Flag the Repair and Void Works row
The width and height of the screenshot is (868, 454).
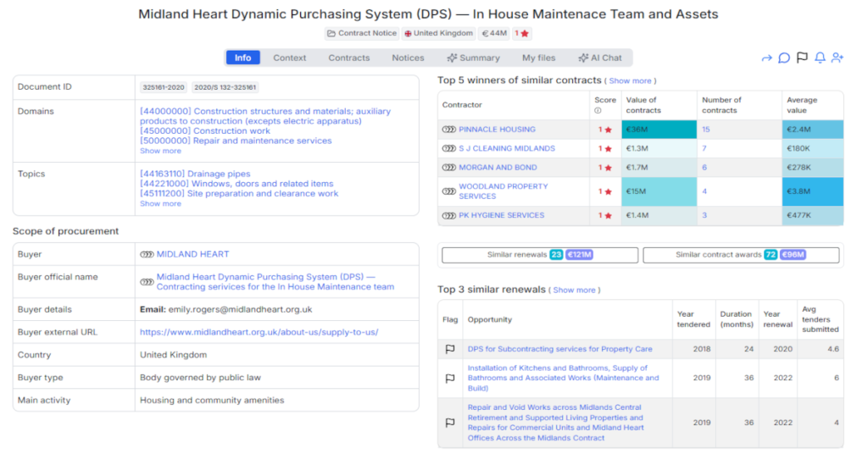tap(450, 423)
